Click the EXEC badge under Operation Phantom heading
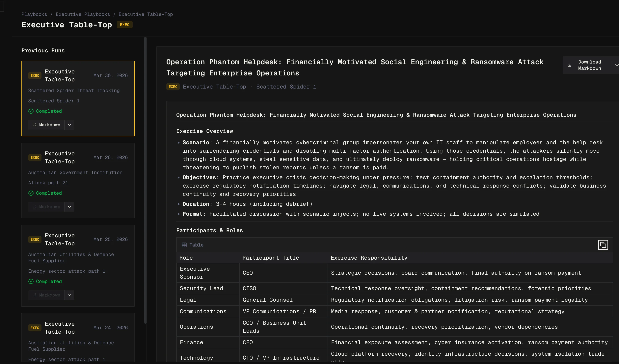The image size is (619, 364). pos(173,87)
